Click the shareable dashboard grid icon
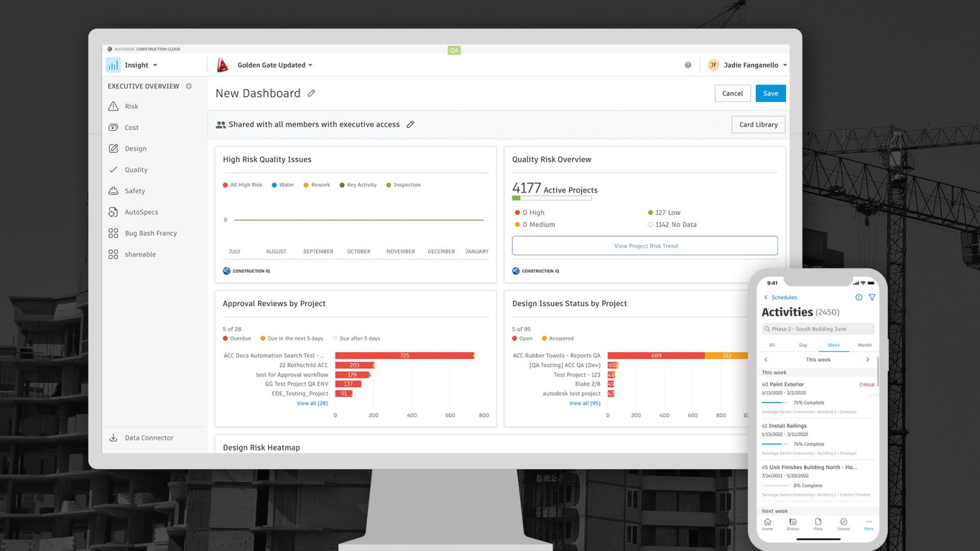The height and width of the screenshot is (551, 980). [113, 254]
